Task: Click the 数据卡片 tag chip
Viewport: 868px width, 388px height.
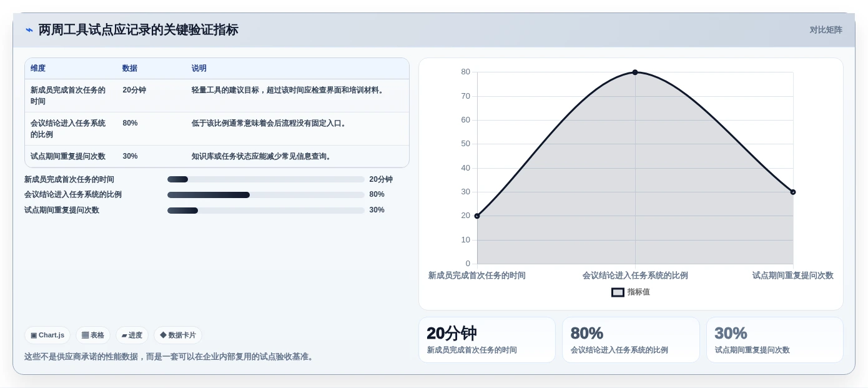Action: (x=178, y=335)
